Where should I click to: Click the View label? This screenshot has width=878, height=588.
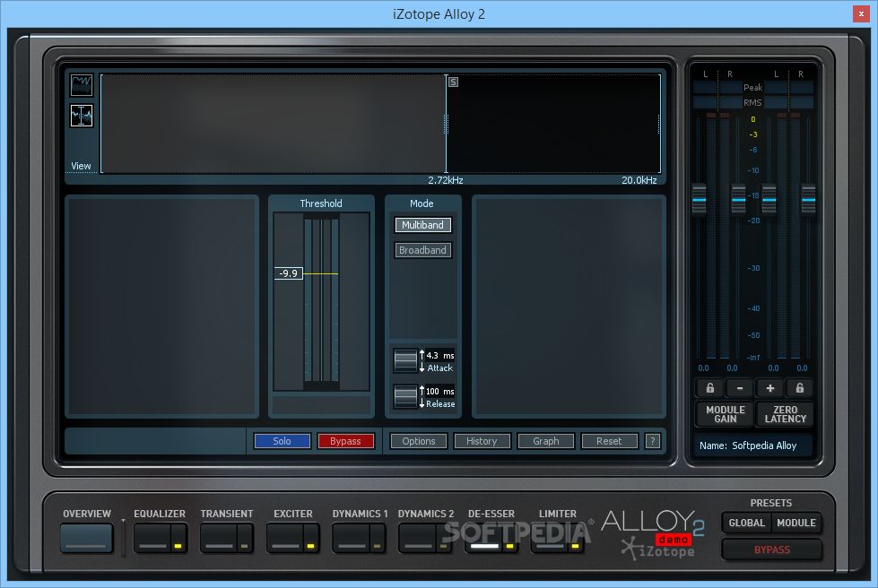pos(82,166)
